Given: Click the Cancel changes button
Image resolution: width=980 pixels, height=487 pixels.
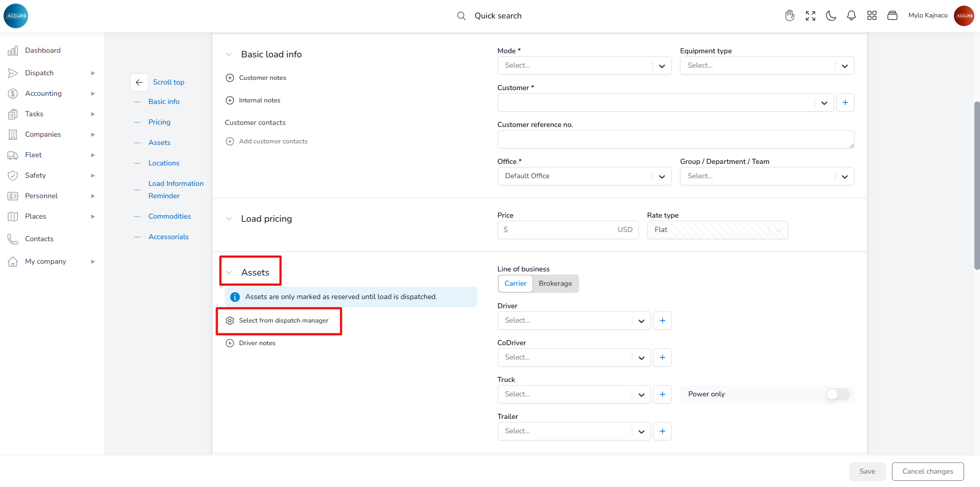Looking at the screenshot, I should pos(927,472).
